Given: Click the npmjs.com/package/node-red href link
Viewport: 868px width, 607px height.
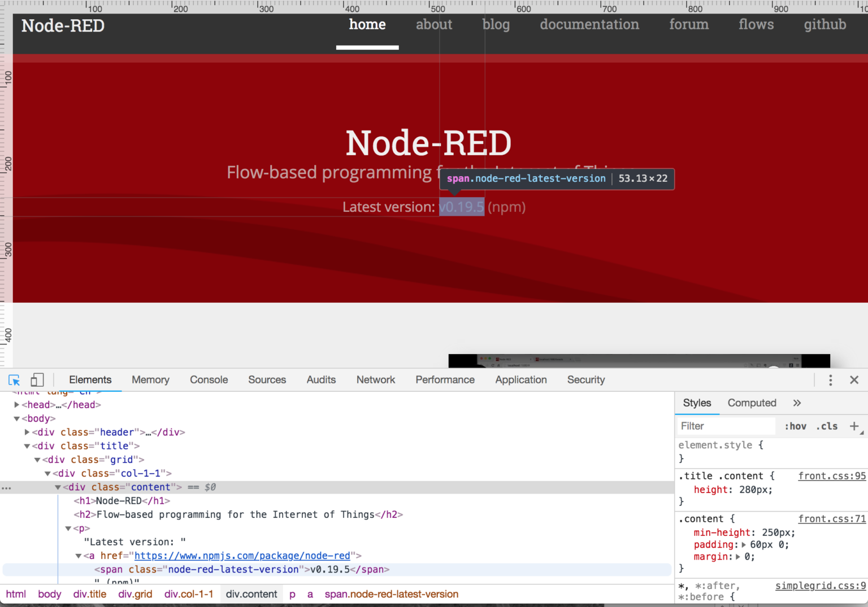Looking at the screenshot, I should pos(242,556).
